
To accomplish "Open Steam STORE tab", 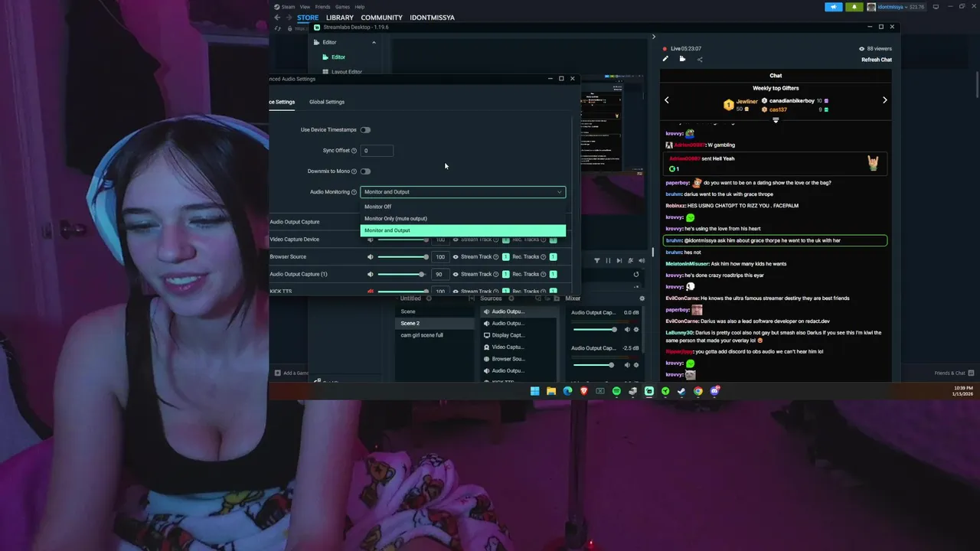I will tap(308, 18).
